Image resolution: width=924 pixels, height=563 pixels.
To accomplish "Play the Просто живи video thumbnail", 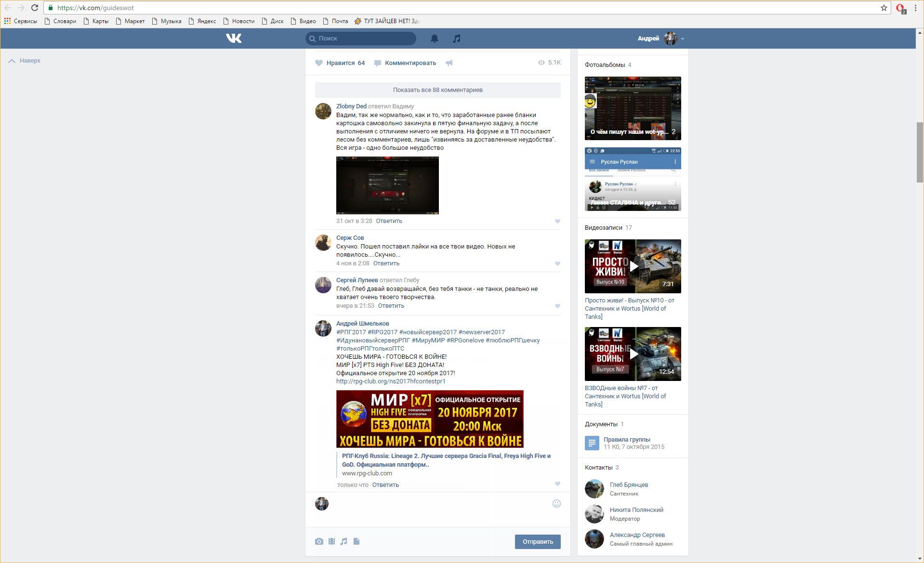I will (633, 266).
